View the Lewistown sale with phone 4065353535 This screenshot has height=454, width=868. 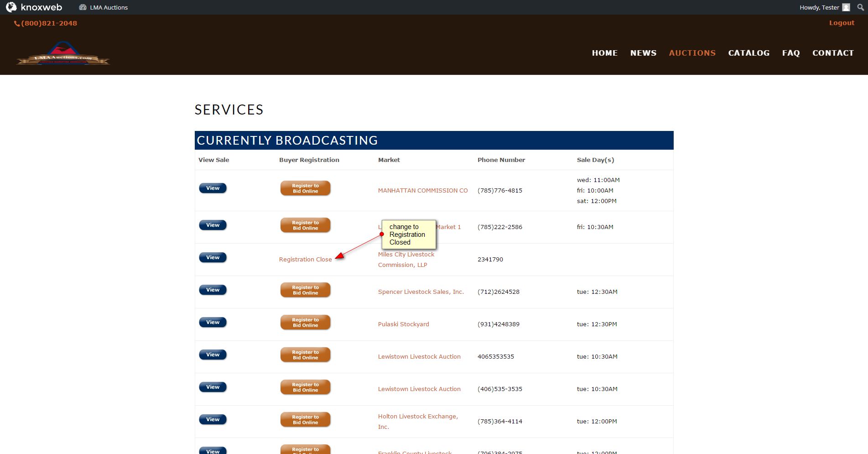tap(213, 355)
